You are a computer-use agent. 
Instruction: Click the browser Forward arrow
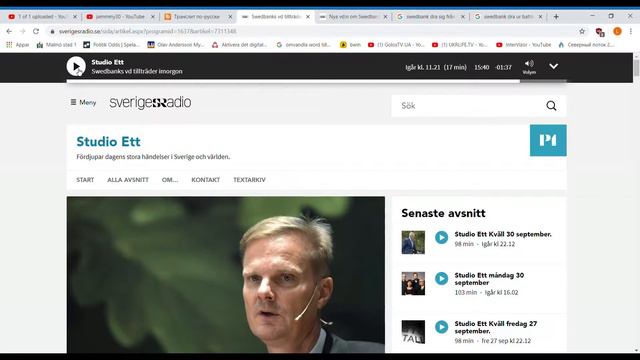click(x=22, y=31)
